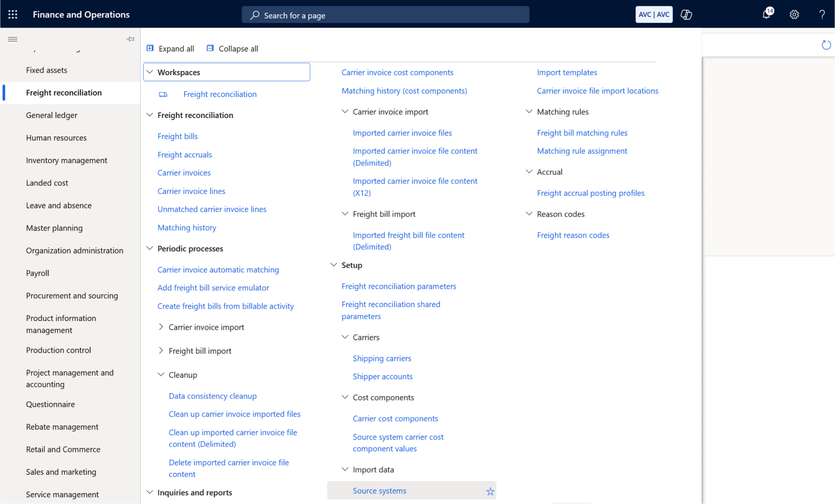835x504 pixels.
Task: Open Freight bill matching rules link
Action: point(582,133)
